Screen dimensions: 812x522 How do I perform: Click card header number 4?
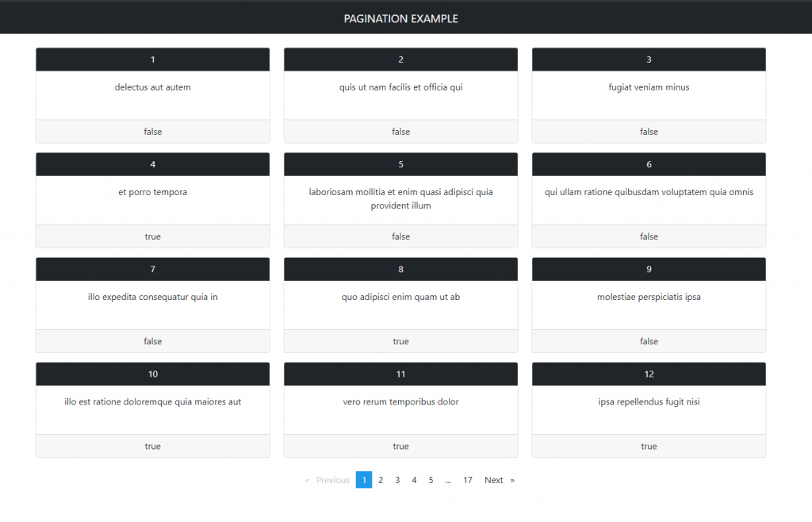[153, 164]
